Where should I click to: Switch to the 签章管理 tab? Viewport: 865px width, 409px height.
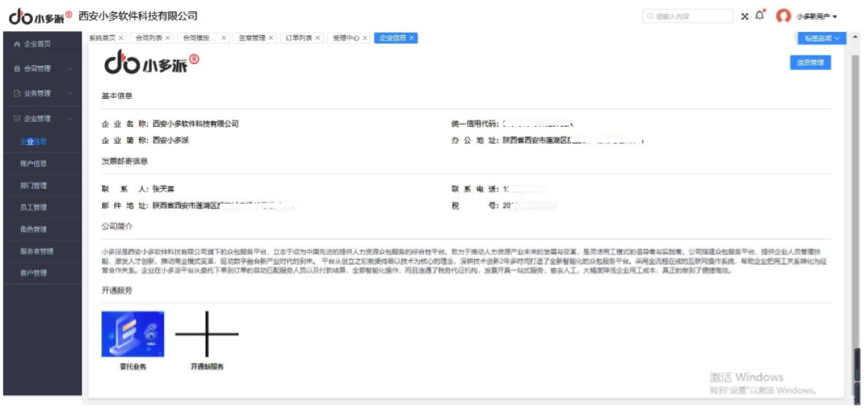252,38
